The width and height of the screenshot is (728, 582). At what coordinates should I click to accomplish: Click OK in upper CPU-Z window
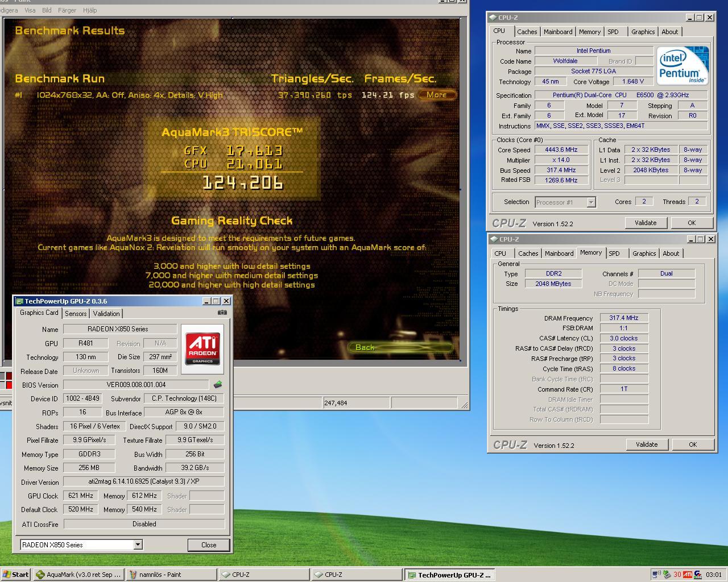click(692, 223)
